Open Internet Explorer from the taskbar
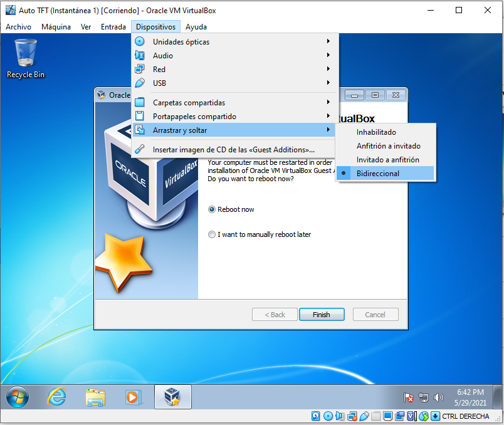504x425 pixels. 57,397
